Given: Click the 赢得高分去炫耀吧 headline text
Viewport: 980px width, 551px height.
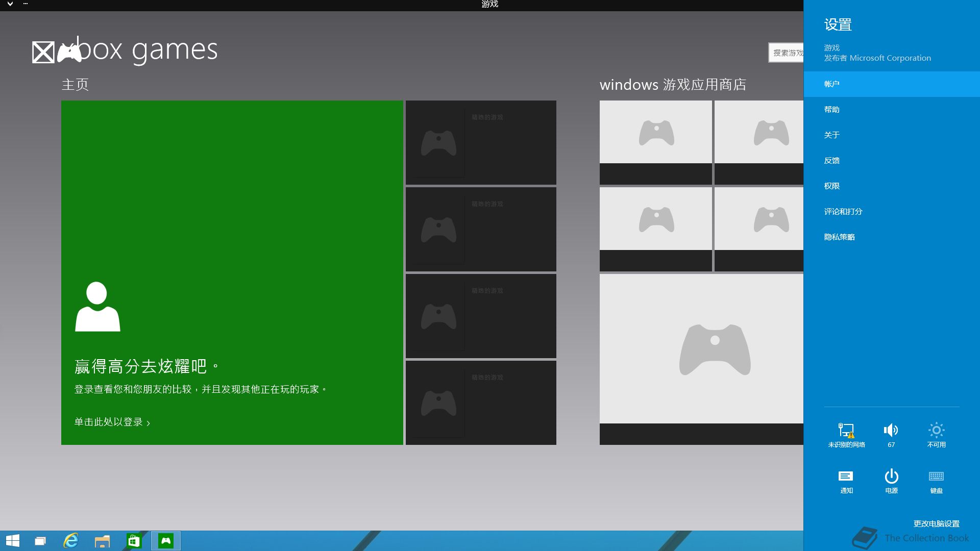Looking at the screenshot, I should pos(146,366).
